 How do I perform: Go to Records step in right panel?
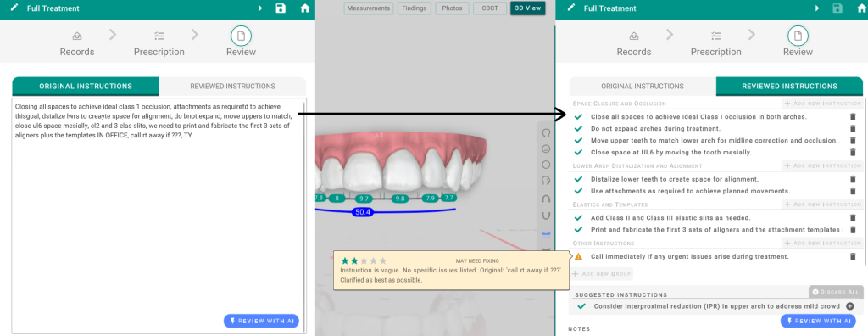coord(634,42)
